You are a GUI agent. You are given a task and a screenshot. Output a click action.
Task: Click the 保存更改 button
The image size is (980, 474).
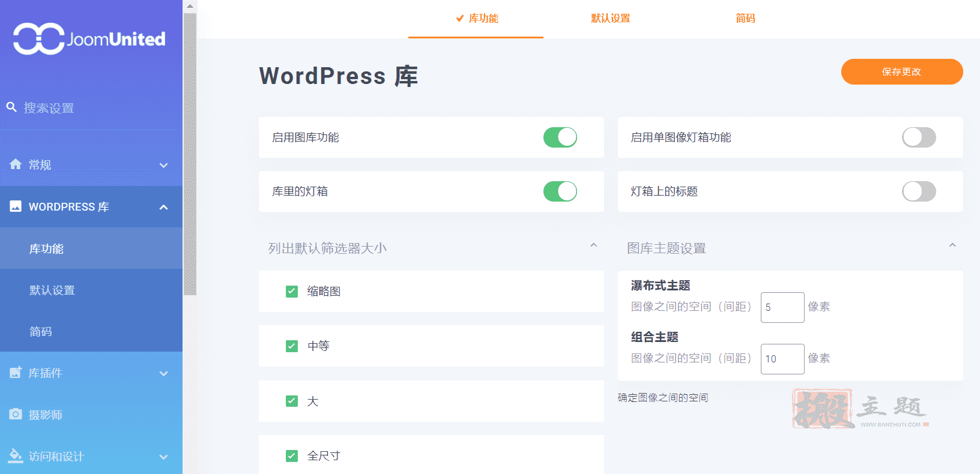(x=902, y=72)
